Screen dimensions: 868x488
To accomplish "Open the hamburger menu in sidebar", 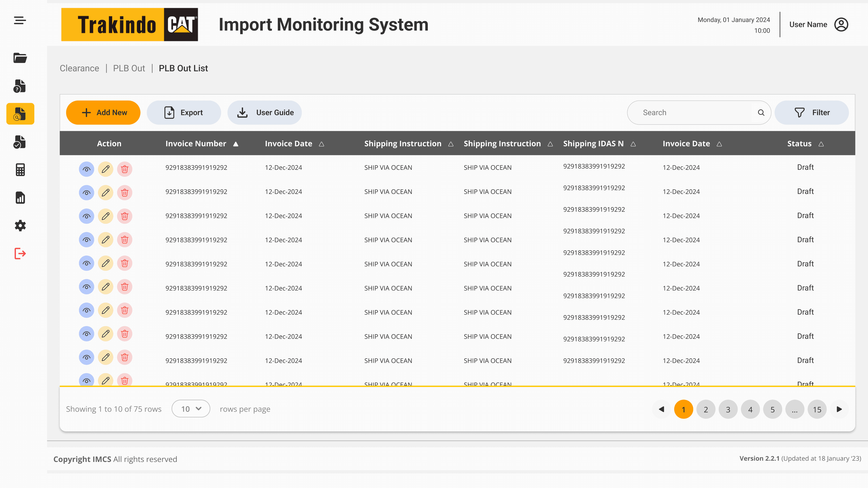I will tap(20, 21).
